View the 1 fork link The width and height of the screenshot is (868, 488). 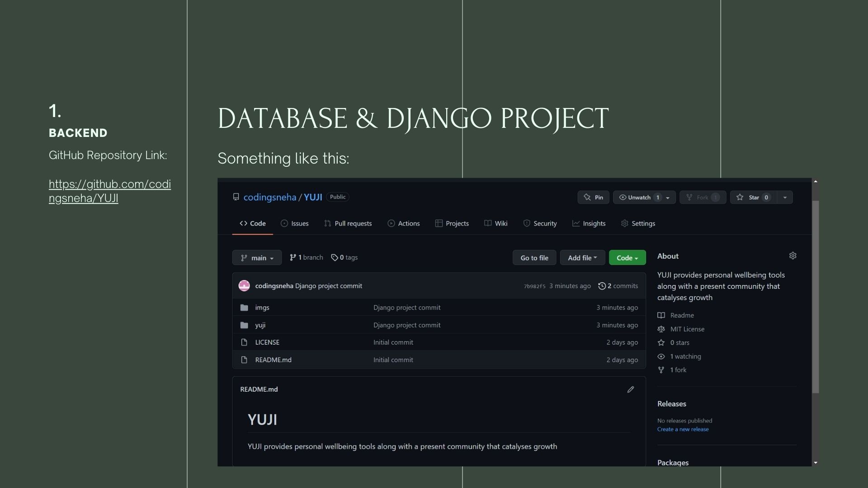pyautogui.click(x=672, y=370)
